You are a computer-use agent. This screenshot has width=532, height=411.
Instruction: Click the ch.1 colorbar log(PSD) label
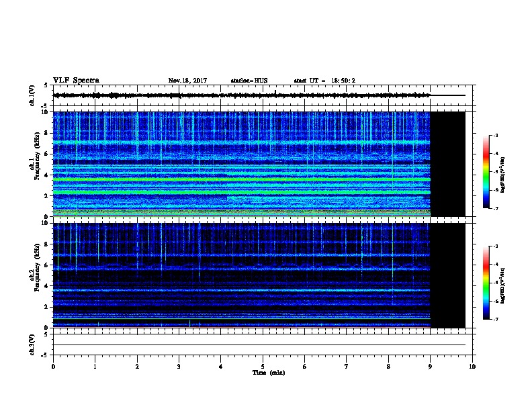coord(502,175)
